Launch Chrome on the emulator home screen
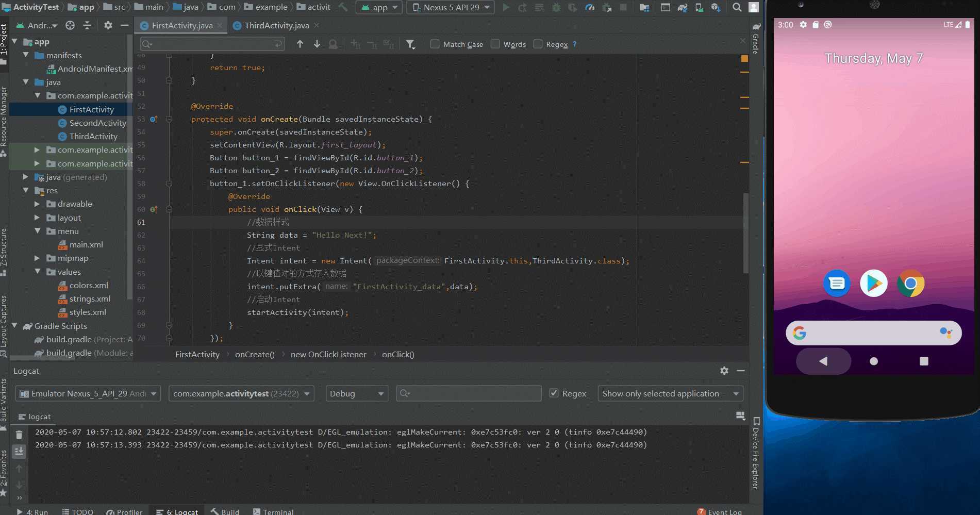Screen dimensions: 980x515 click(x=910, y=283)
